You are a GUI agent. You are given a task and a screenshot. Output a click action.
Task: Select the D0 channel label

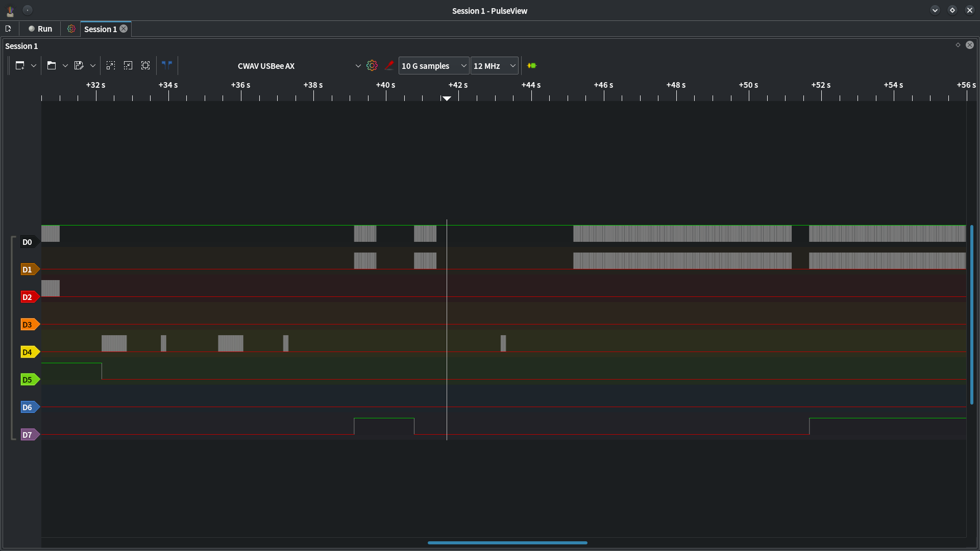tap(30, 242)
